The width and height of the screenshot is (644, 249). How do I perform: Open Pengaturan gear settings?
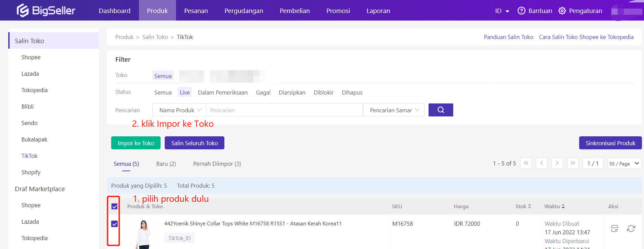(x=562, y=11)
